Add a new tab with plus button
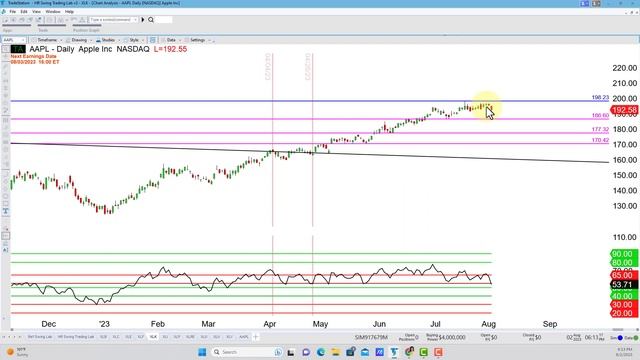The width and height of the screenshot is (640, 360). (256, 337)
